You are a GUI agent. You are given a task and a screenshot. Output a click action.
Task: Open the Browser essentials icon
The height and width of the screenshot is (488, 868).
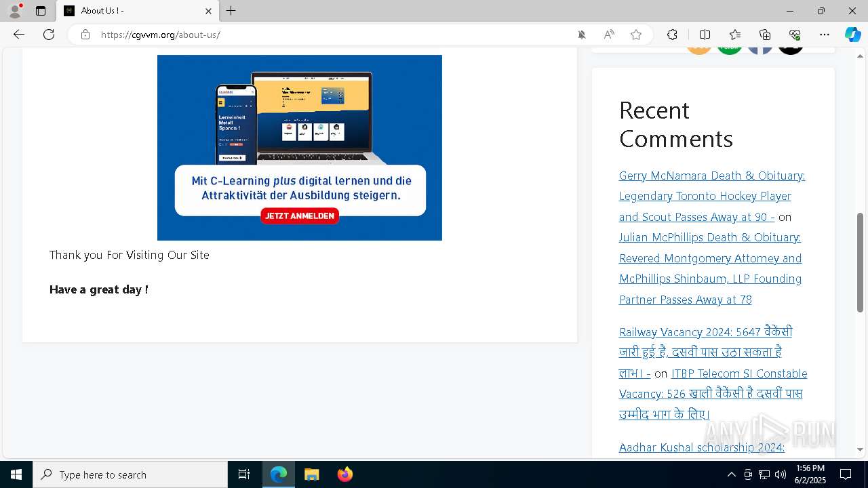pos(795,35)
